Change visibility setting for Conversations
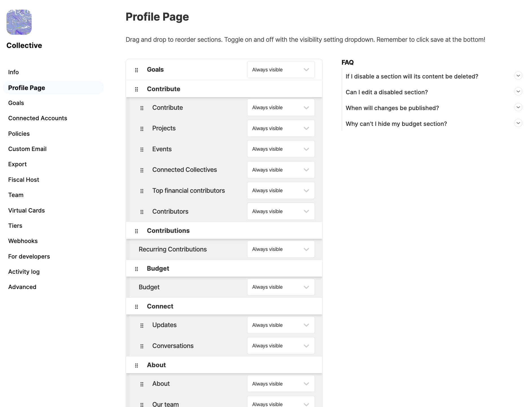Viewport: 532px width, 407px height. click(281, 346)
